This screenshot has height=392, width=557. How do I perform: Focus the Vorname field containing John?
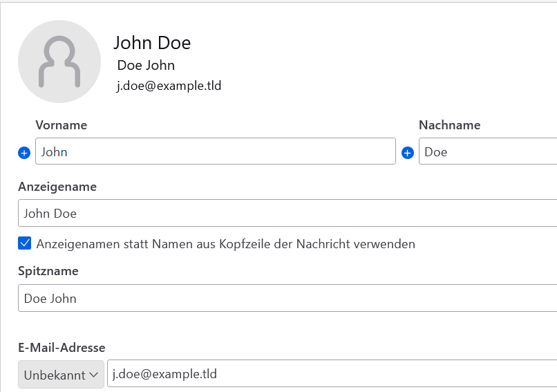pyautogui.click(x=215, y=152)
